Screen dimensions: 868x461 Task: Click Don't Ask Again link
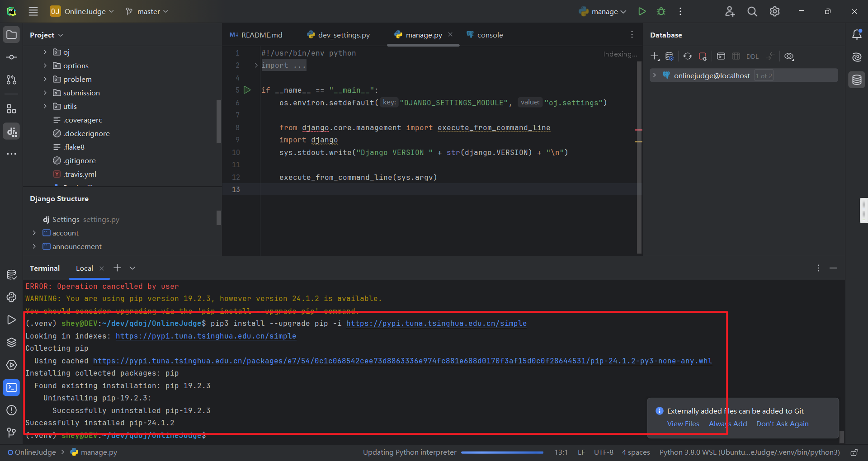[783, 423]
